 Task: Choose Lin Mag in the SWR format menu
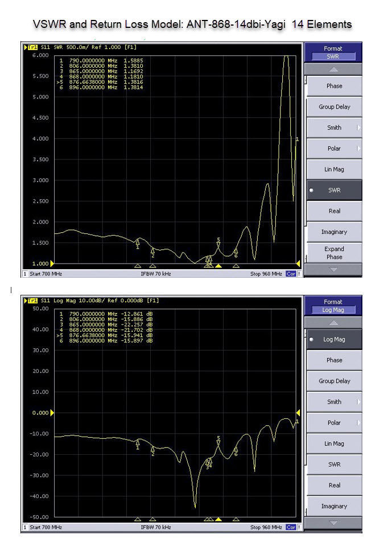(x=333, y=169)
